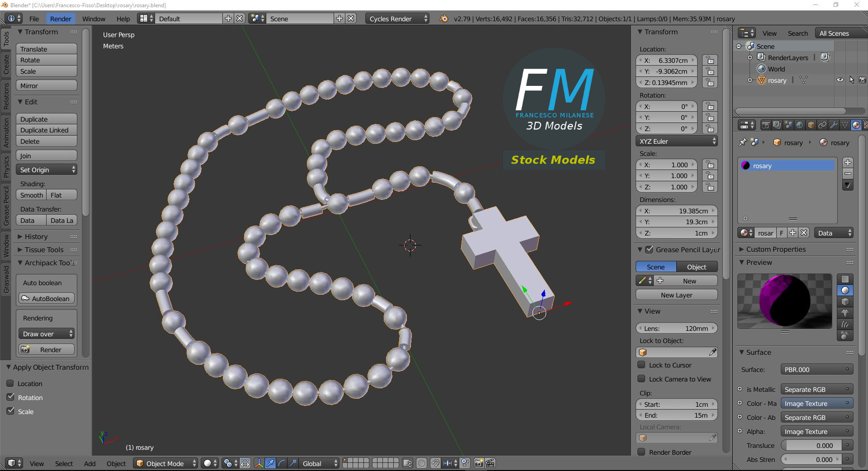Hide rosary object with eye icon

pos(840,80)
